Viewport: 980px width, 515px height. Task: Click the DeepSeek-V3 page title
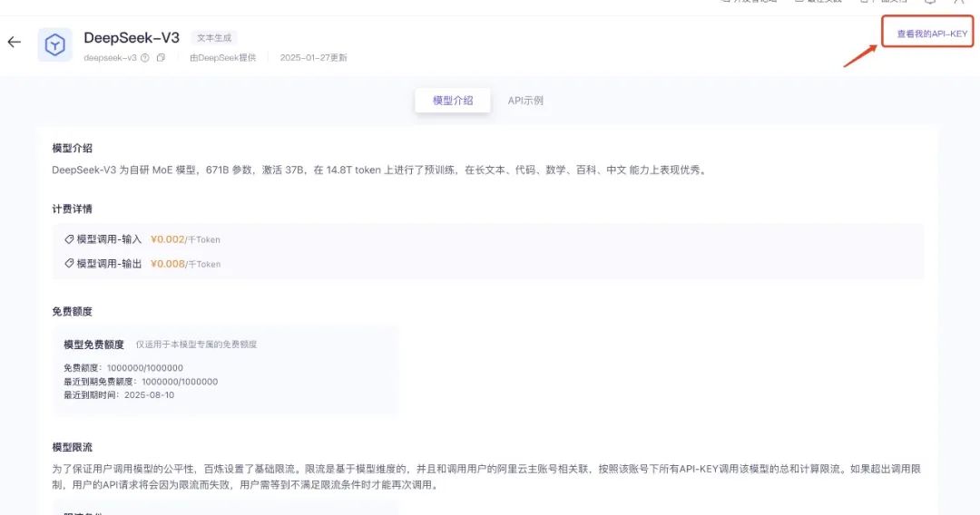pyautogui.click(x=132, y=37)
